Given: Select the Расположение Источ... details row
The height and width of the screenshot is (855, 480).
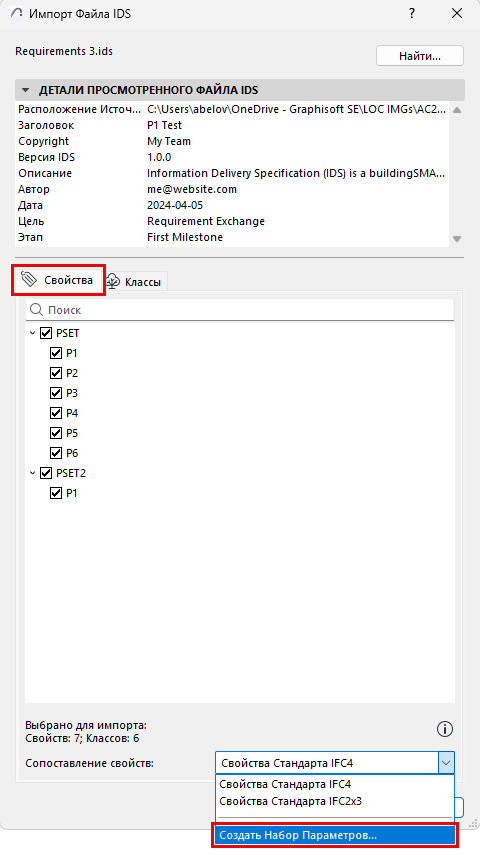Looking at the screenshot, I should click(232, 109).
